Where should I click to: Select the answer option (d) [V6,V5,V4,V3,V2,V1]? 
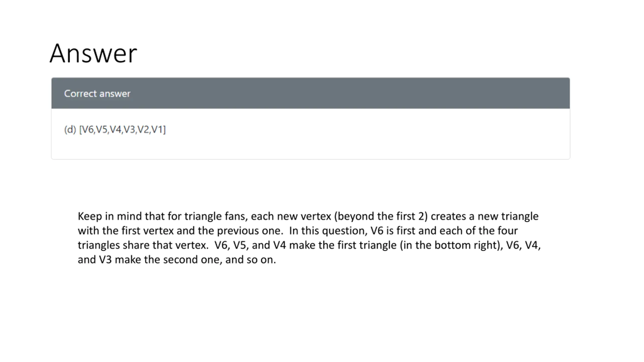[x=115, y=129]
